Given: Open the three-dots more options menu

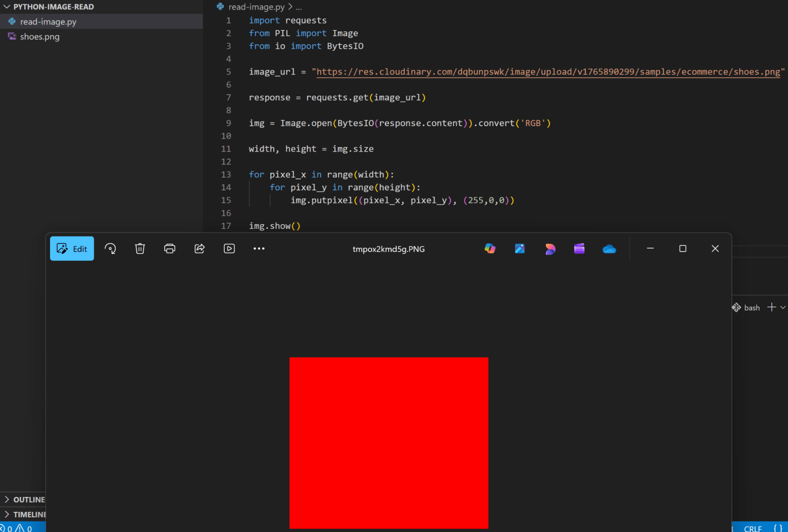Looking at the screenshot, I should [259, 249].
